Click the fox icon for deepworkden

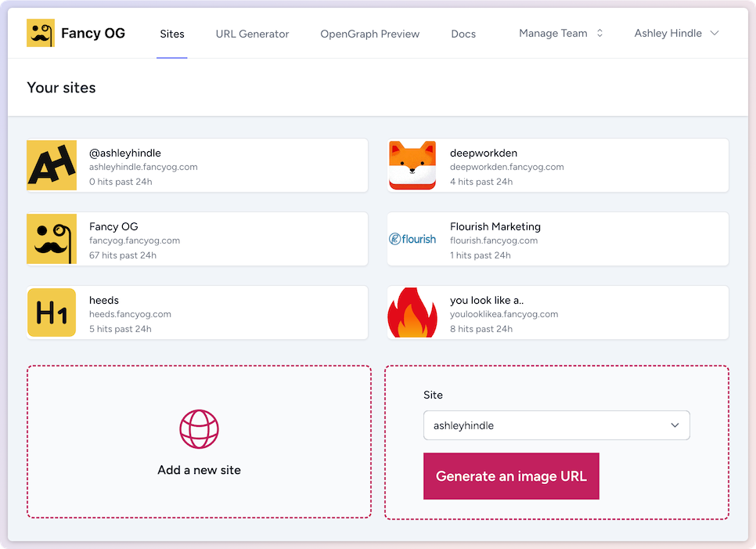pyautogui.click(x=412, y=165)
